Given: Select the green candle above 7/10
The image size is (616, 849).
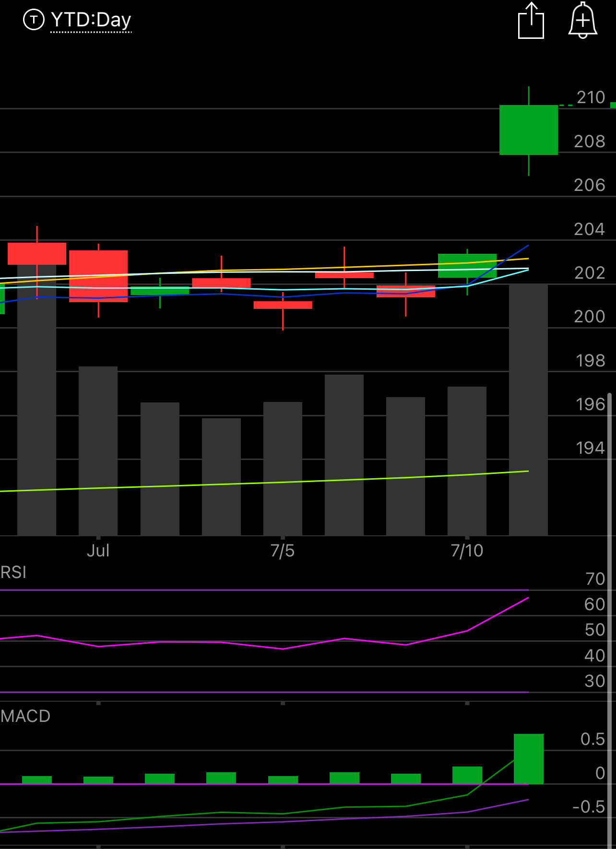Looking at the screenshot, I should (x=467, y=266).
